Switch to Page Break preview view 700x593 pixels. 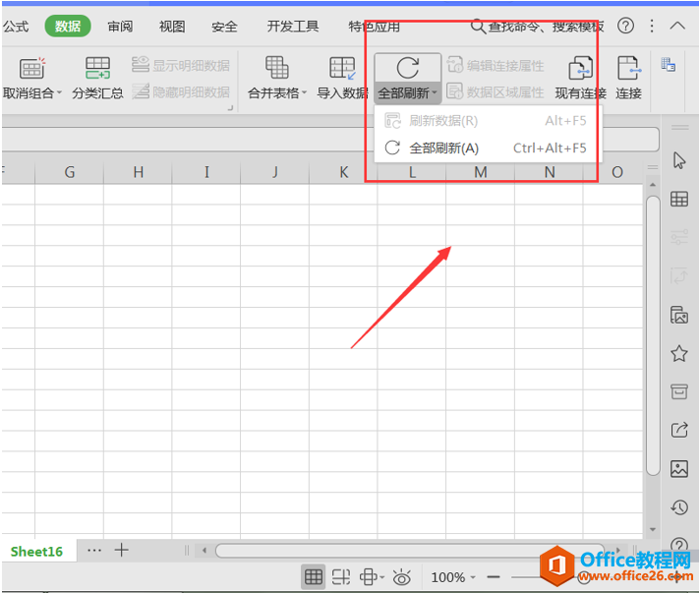(341, 577)
